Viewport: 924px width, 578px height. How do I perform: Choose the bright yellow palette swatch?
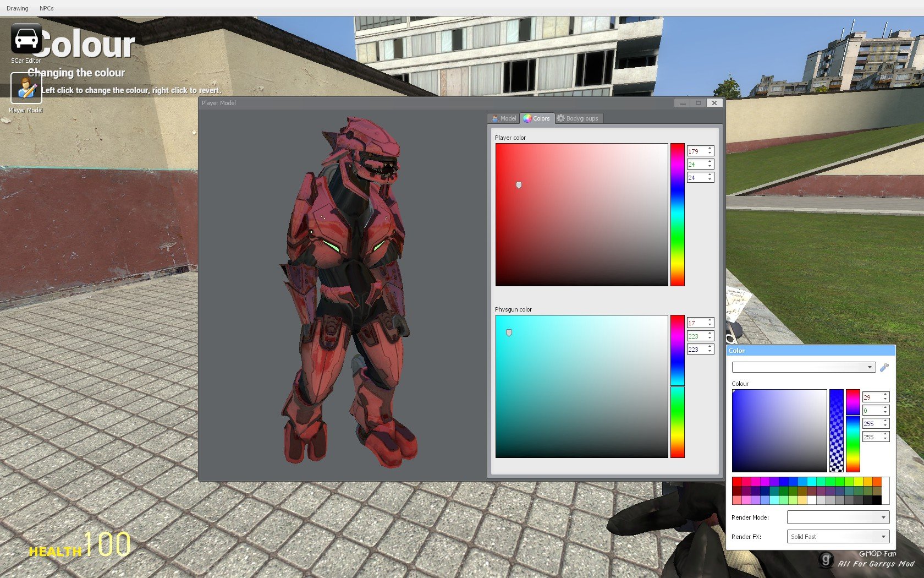pyautogui.click(x=859, y=482)
